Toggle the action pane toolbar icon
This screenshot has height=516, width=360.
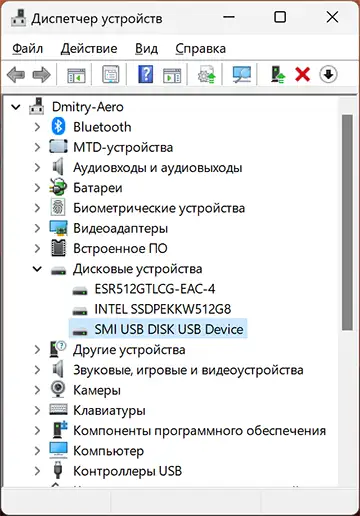point(172,75)
